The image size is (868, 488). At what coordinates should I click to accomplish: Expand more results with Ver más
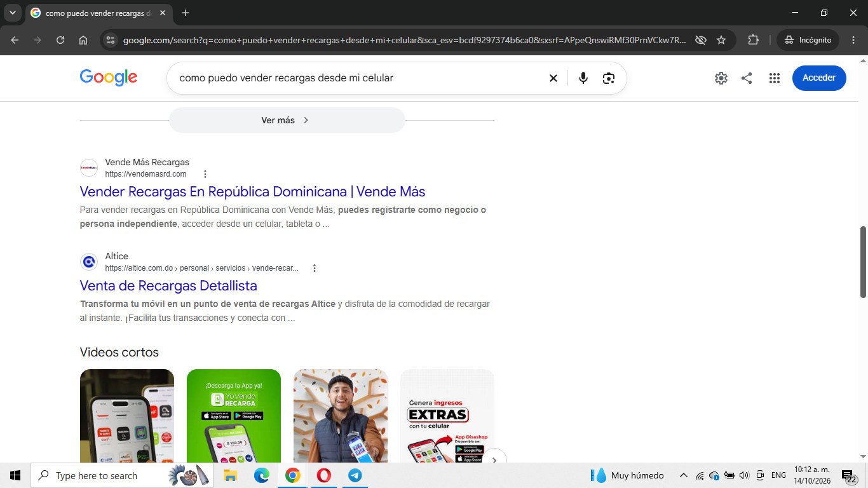pyautogui.click(x=287, y=120)
